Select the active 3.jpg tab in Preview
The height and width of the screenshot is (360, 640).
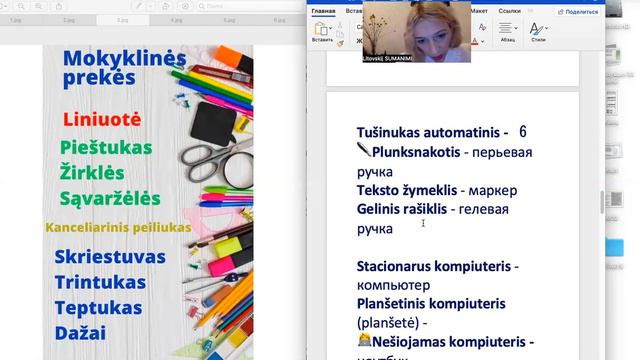(x=122, y=20)
